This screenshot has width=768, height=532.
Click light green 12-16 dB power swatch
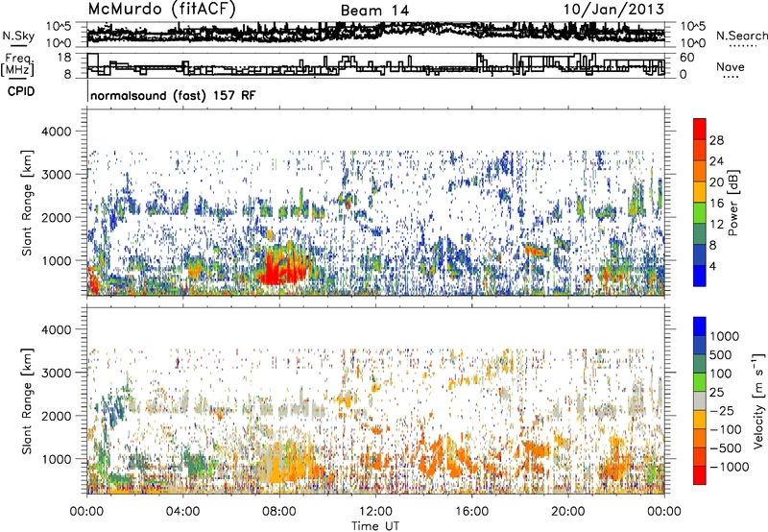point(700,213)
